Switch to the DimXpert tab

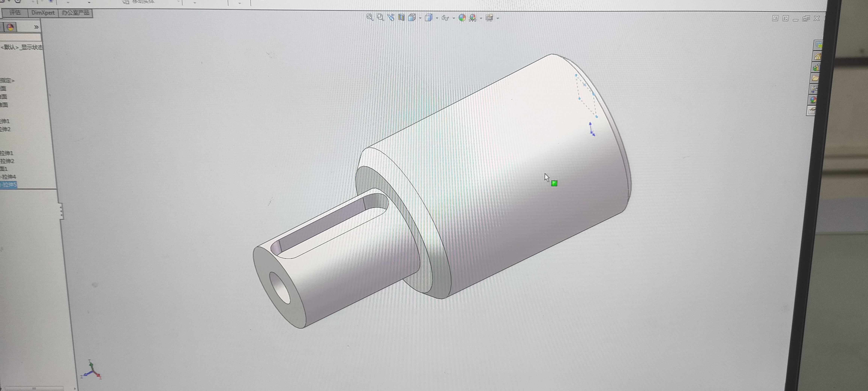tap(43, 13)
